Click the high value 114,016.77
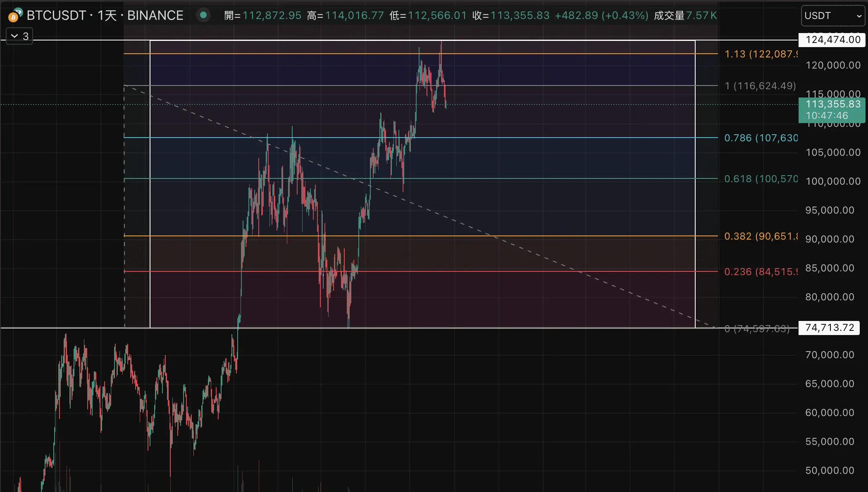This screenshot has height=492, width=868. pos(355,16)
